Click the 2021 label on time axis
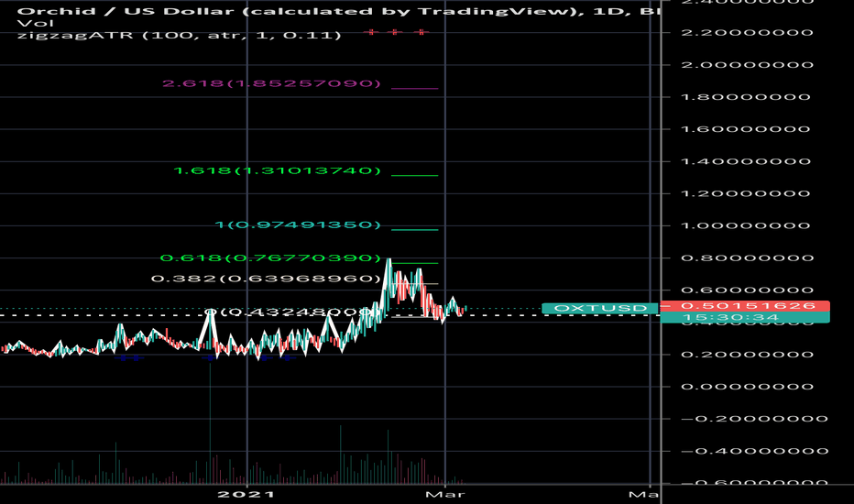854x504 pixels. [246, 494]
